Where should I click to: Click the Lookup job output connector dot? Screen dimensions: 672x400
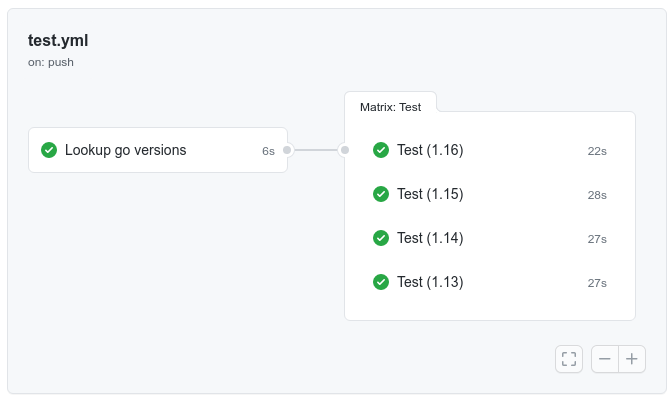pos(287,150)
